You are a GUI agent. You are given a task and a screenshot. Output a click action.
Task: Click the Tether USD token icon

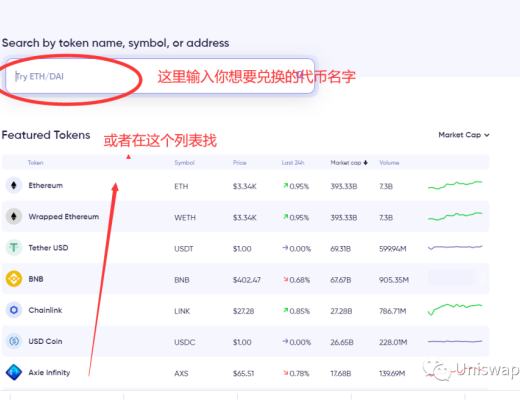14,248
